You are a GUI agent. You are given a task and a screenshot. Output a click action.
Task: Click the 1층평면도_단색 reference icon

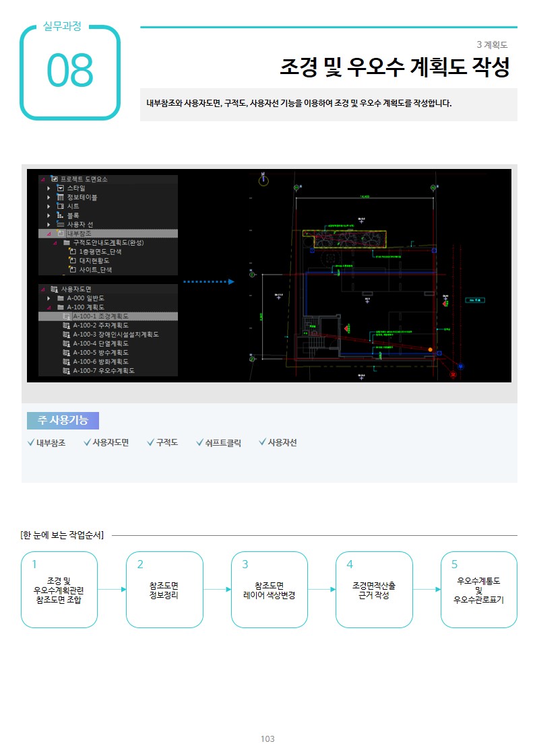pos(72,252)
